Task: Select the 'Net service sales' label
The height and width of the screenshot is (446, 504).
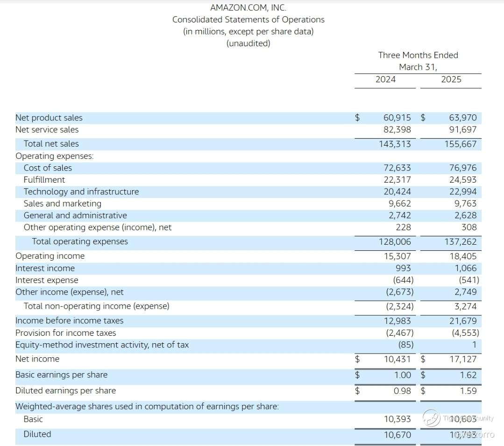Action: pyautogui.click(x=47, y=129)
